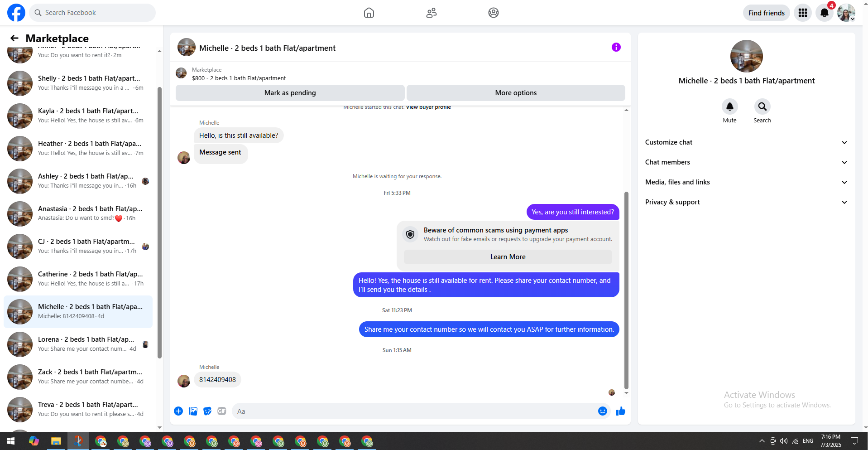Open Catherine conversation
The width and height of the screenshot is (868, 450).
tap(78, 279)
